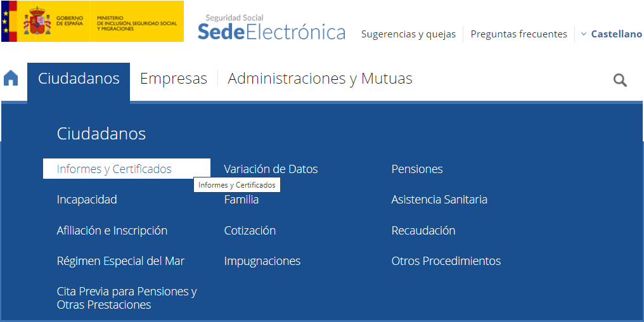Open the search magnifier icon
The image size is (644, 322).
click(620, 80)
